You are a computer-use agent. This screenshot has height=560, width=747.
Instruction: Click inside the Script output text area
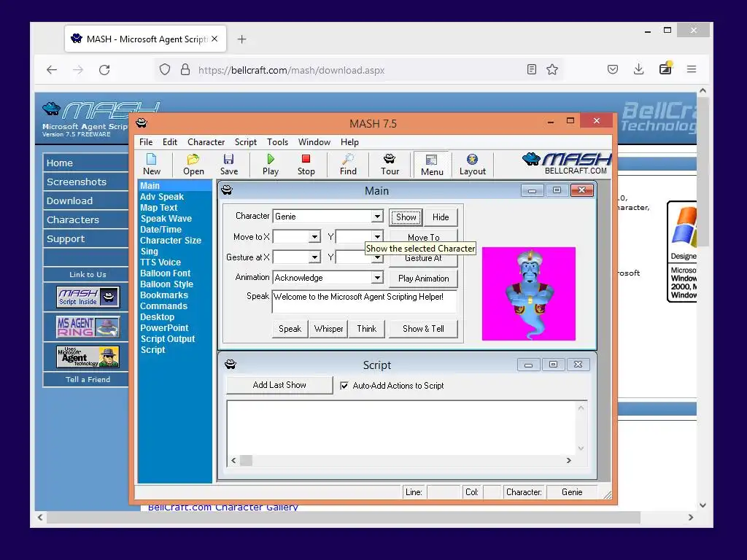coord(402,428)
